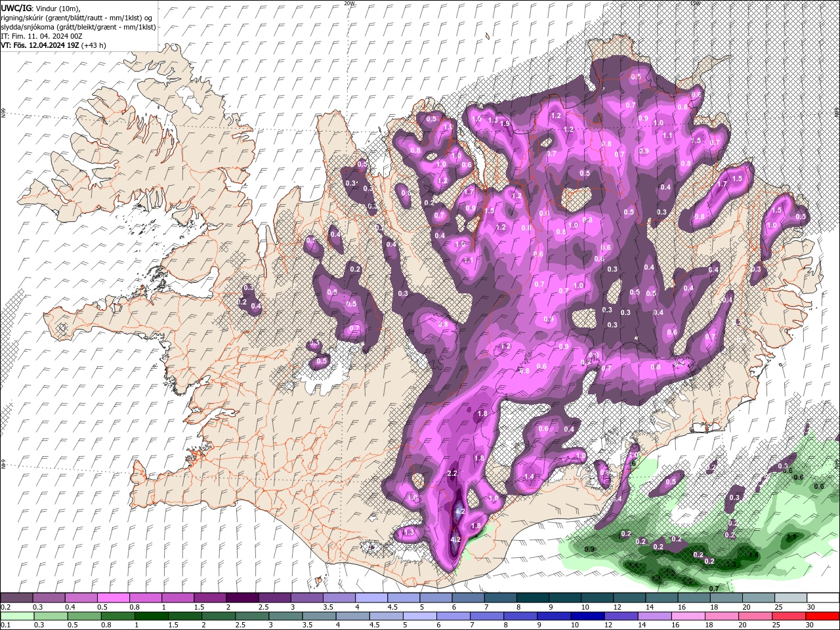Pick the pale grey 25–30 snow swatch
This screenshot has height=630, width=840.
pyautogui.click(x=791, y=597)
